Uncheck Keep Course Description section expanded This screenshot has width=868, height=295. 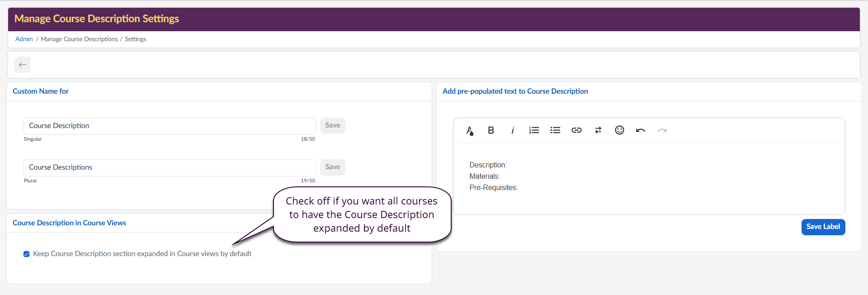[27, 254]
